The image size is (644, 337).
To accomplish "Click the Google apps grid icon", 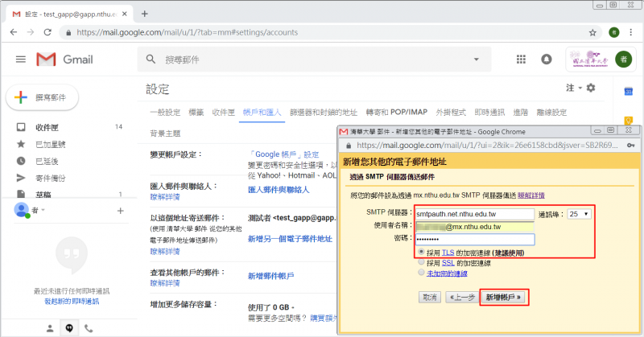I will point(521,60).
